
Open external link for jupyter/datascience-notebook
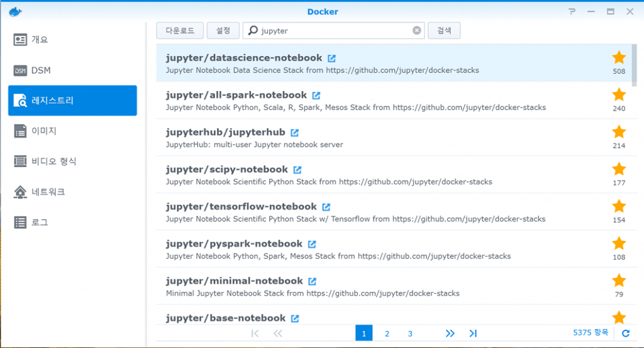click(331, 59)
